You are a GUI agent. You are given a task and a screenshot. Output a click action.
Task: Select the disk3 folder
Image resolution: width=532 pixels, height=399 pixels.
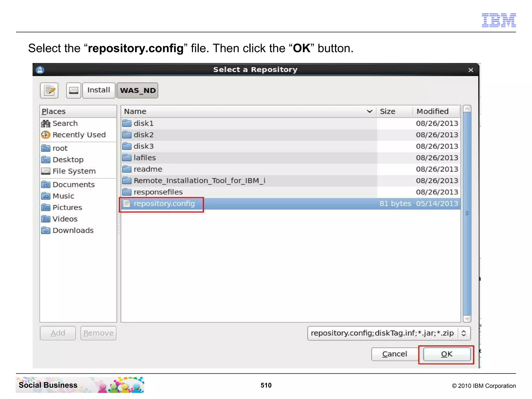tap(291, 146)
